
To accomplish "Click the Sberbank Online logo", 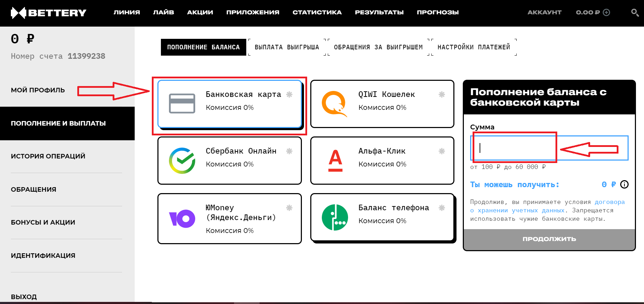I will click(182, 161).
